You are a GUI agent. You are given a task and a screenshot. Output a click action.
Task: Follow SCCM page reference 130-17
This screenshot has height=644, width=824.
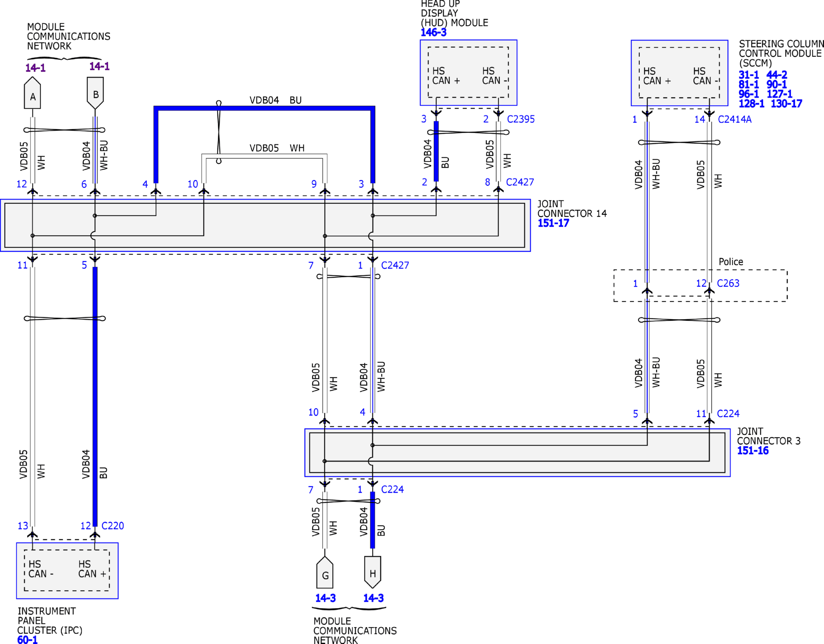coord(786,104)
